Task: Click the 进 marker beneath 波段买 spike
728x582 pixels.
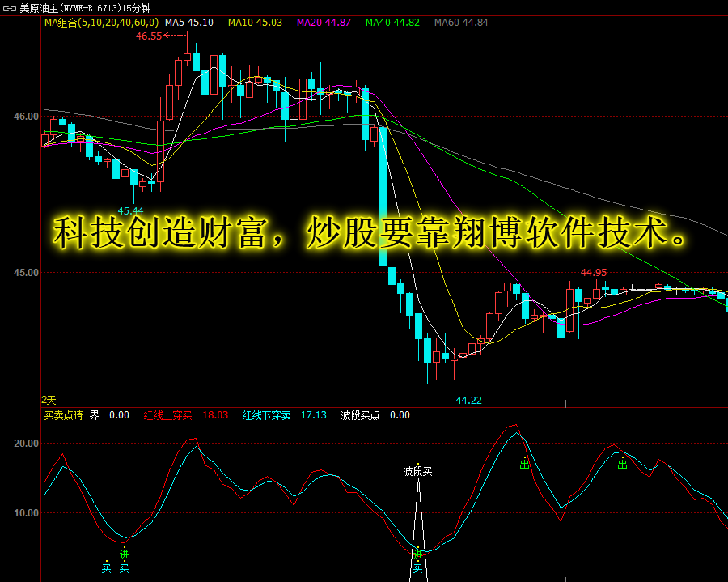Action: click(418, 554)
